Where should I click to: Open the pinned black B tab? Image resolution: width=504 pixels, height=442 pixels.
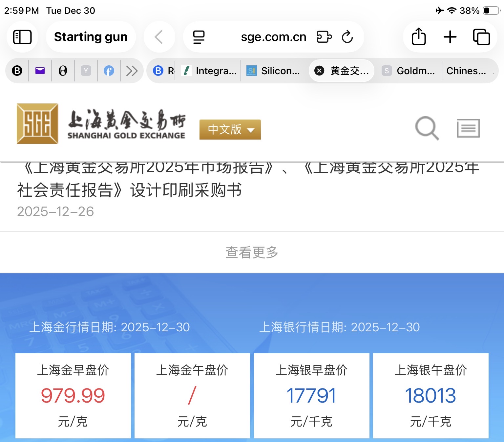coord(17,71)
